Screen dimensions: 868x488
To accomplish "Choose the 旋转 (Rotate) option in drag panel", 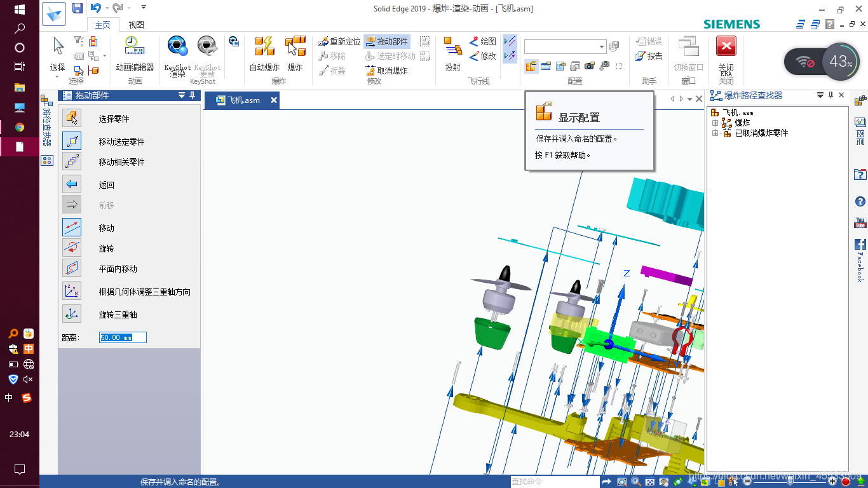I will (72, 247).
